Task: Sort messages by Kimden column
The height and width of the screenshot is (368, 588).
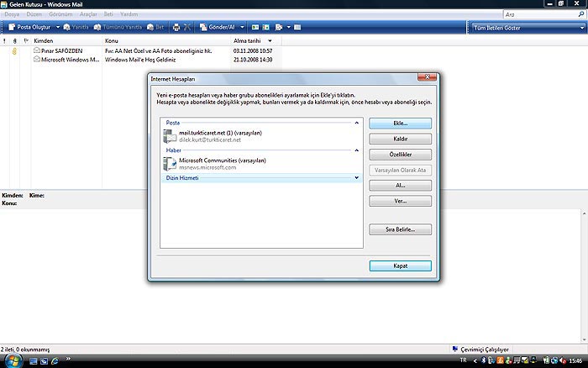Action: point(66,40)
